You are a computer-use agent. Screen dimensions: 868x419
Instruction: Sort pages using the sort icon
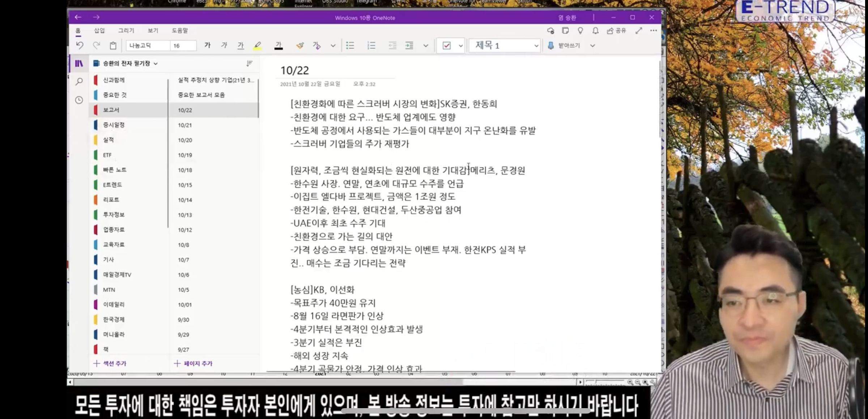(x=249, y=64)
